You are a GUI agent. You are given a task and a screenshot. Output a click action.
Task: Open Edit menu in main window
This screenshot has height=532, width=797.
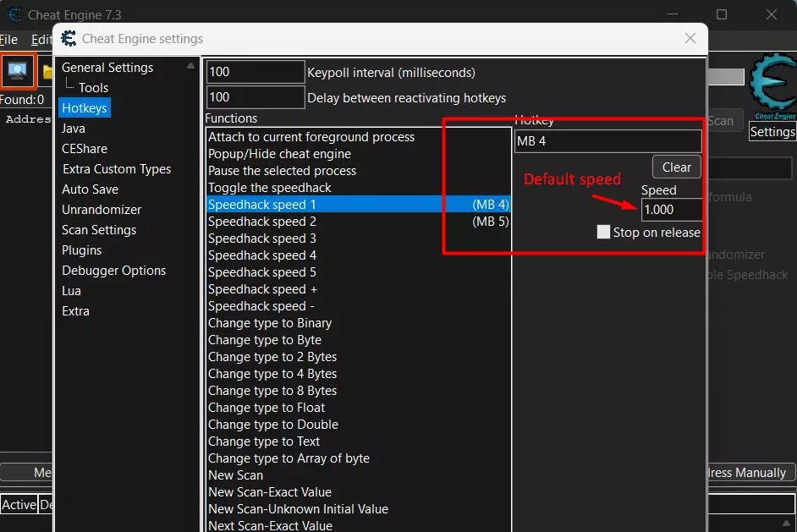coord(41,40)
